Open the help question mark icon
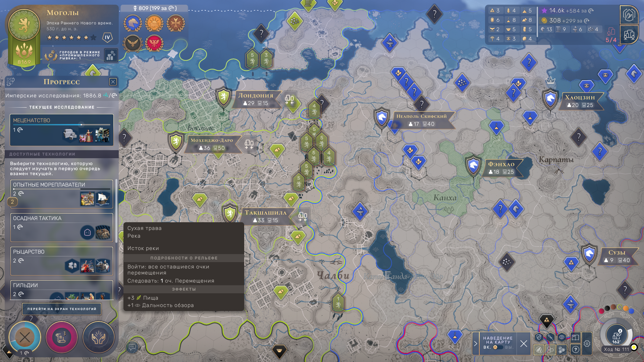The width and height of the screenshot is (644, 362). pos(576,350)
